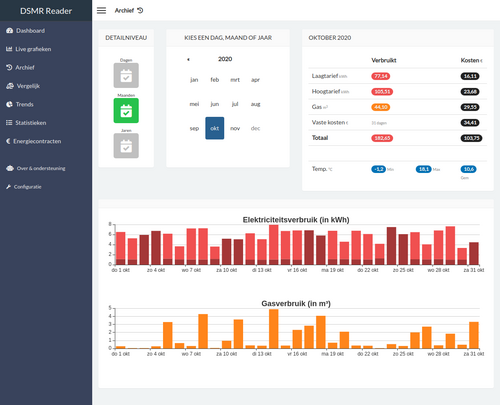Pick the month nov in calendar

click(x=235, y=128)
